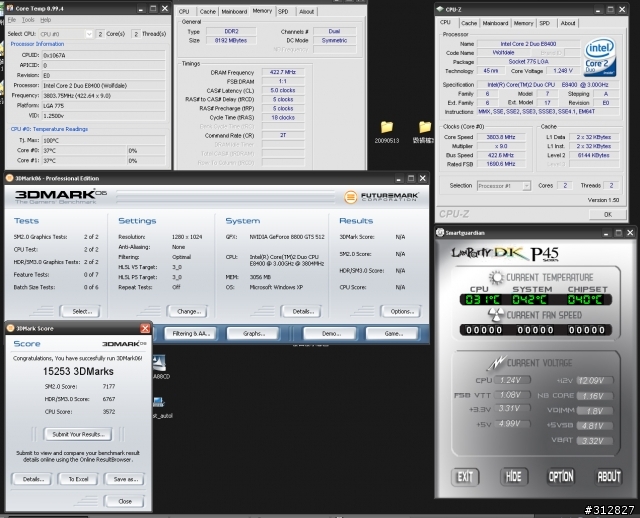Switch to the Cache tab in right CPU-Z window

tap(469, 23)
